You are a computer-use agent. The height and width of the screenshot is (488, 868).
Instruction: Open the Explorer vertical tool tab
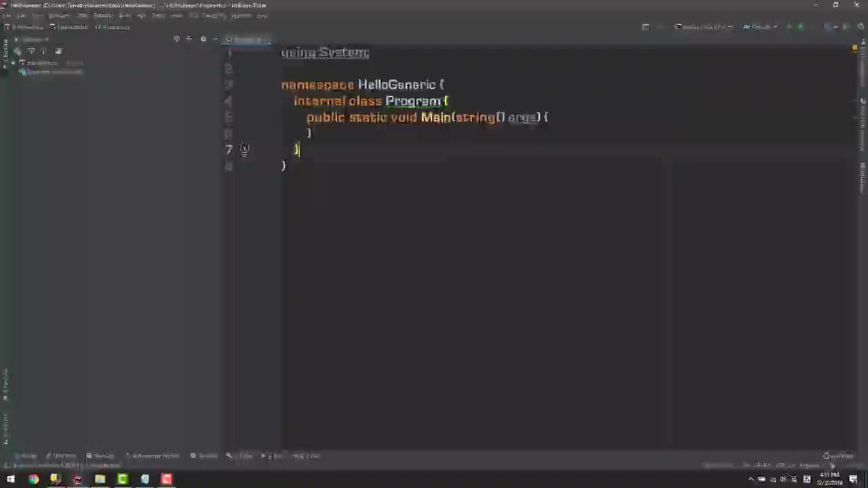pos(5,53)
